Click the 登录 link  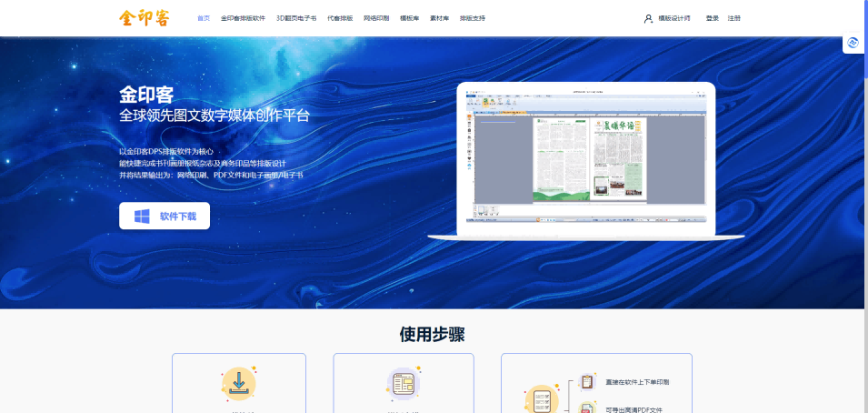click(712, 18)
